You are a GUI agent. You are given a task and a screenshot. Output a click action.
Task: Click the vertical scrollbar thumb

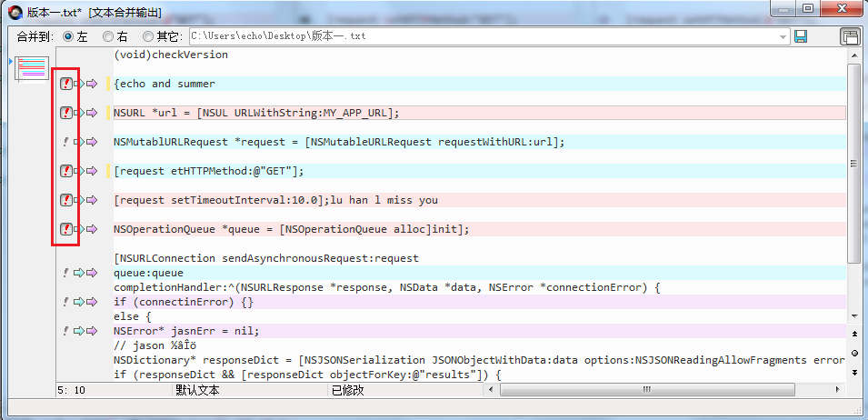tap(855, 164)
